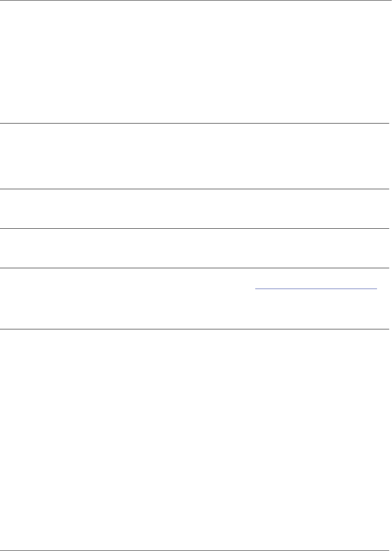This screenshot has height=551, width=392.
Task: Click the left end of the blue underline
Action: pos(256,288)
